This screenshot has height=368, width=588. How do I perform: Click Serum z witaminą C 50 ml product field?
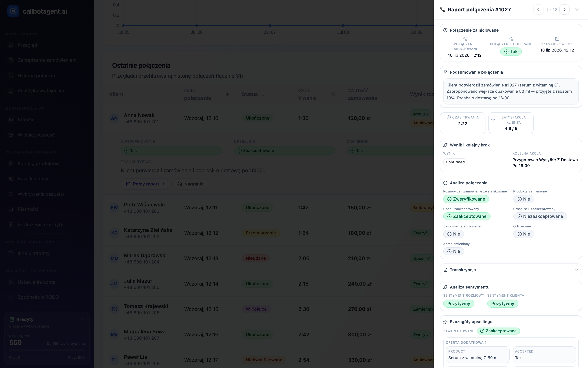click(x=477, y=355)
